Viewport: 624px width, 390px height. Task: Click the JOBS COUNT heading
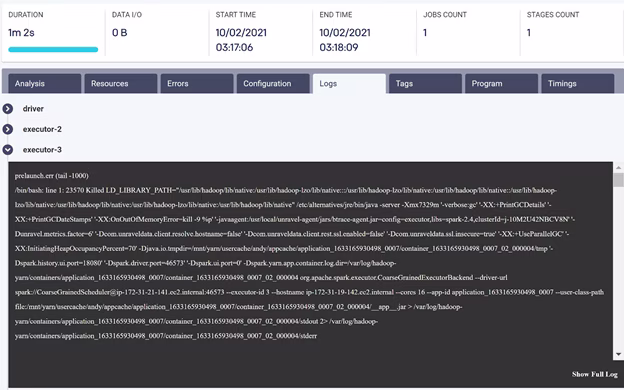pyautogui.click(x=445, y=15)
